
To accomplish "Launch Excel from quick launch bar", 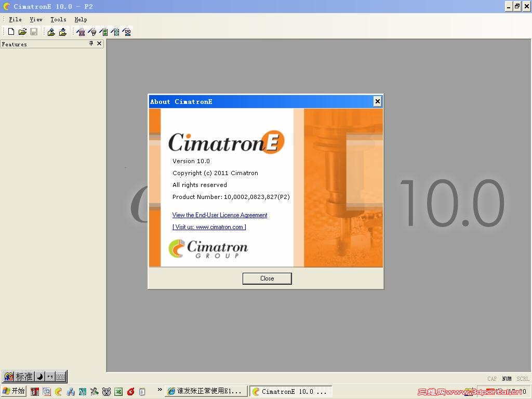I will tap(118, 392).
